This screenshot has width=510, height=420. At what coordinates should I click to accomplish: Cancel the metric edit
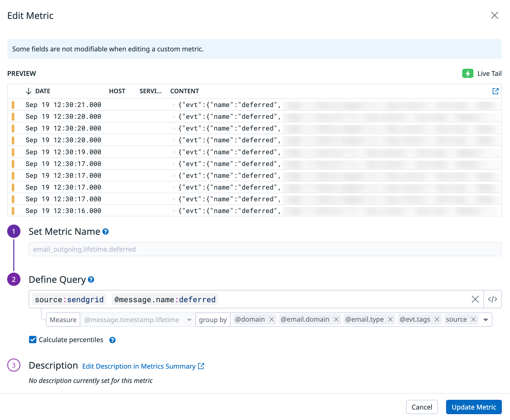pos(422,407)
